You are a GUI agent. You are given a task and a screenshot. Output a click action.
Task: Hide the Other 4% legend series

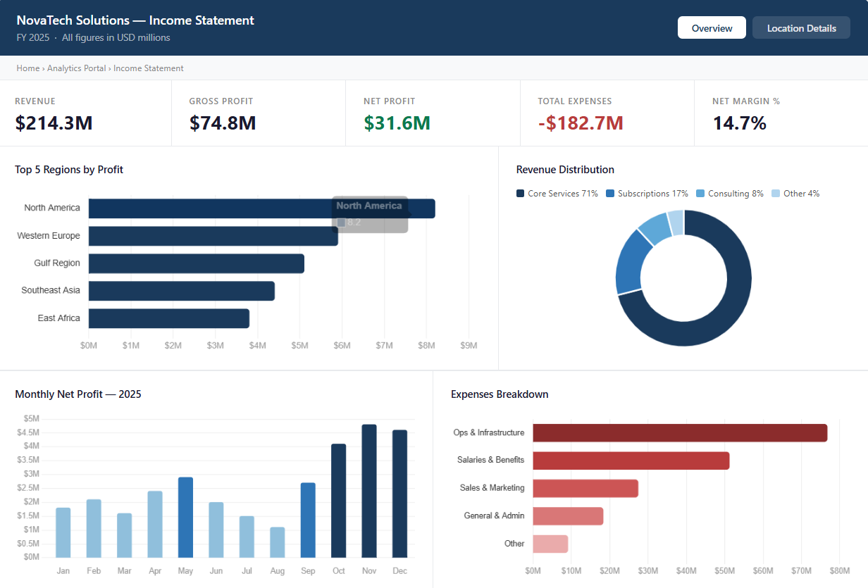(x=795, y=193)
